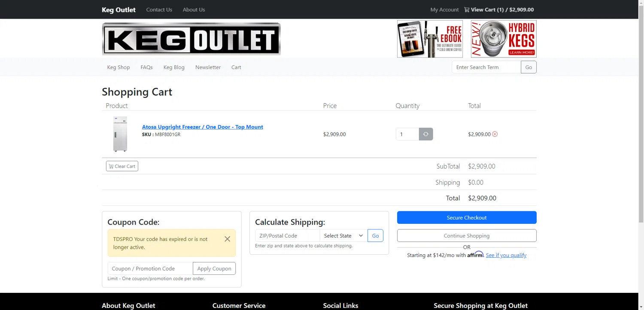The height and width of the screenshot is (310, 644).
Task: Open Newsletter menu item
Action: (208, 67)
